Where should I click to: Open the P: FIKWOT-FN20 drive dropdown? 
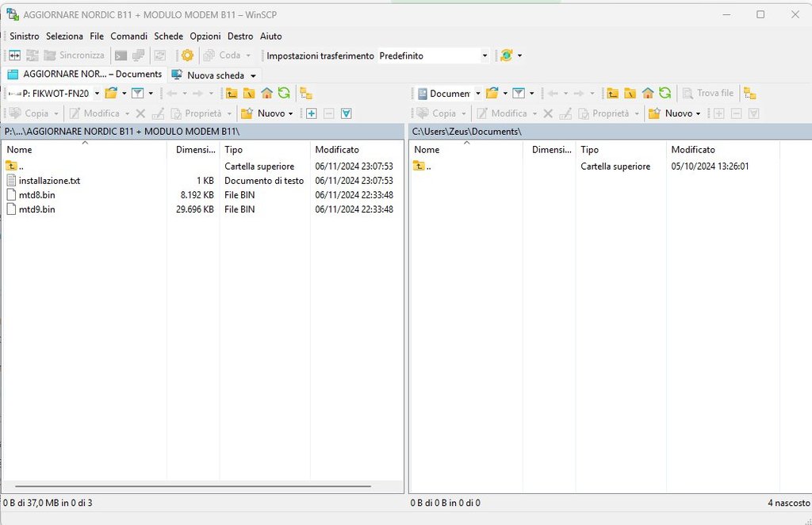point(97,94)
